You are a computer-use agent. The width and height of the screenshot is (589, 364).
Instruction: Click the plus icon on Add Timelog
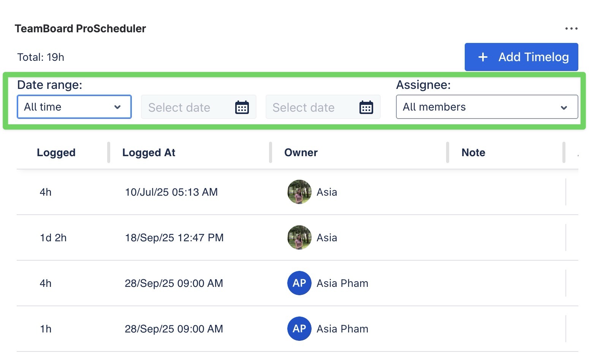pos(483,57)
